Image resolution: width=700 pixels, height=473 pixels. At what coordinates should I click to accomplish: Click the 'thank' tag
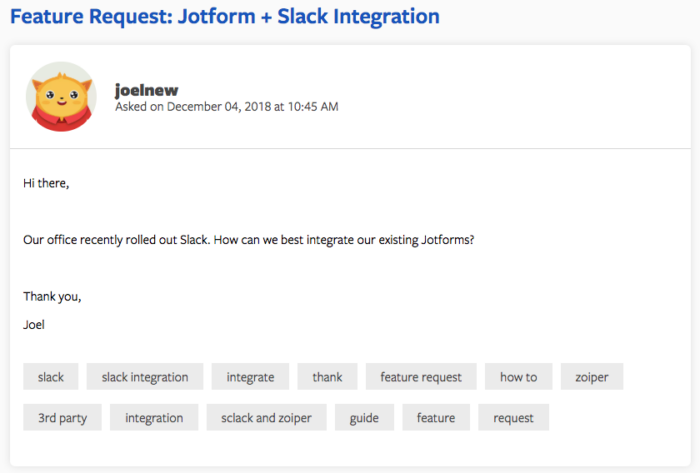[327, 377]
